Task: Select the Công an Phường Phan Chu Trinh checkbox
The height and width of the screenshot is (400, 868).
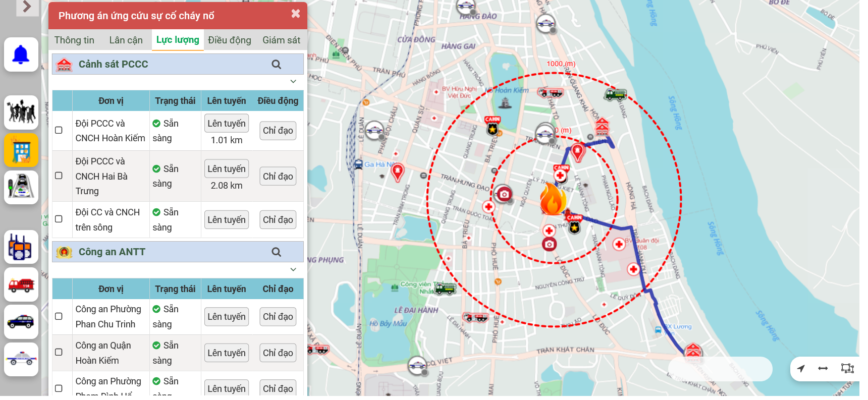Action: pos(59,316)
